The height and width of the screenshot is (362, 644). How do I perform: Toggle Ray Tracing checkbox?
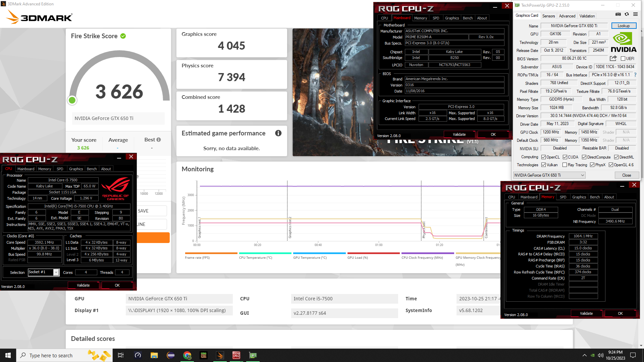coord(565,165)
